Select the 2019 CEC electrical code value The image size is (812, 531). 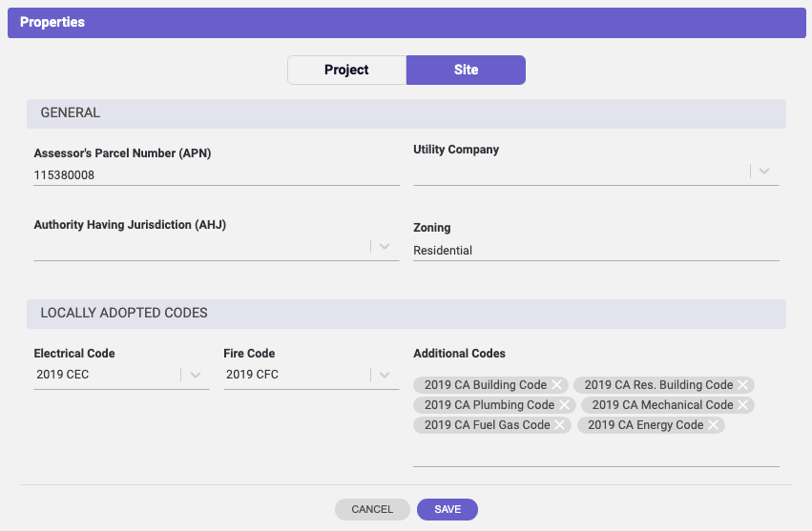[63, 375]
